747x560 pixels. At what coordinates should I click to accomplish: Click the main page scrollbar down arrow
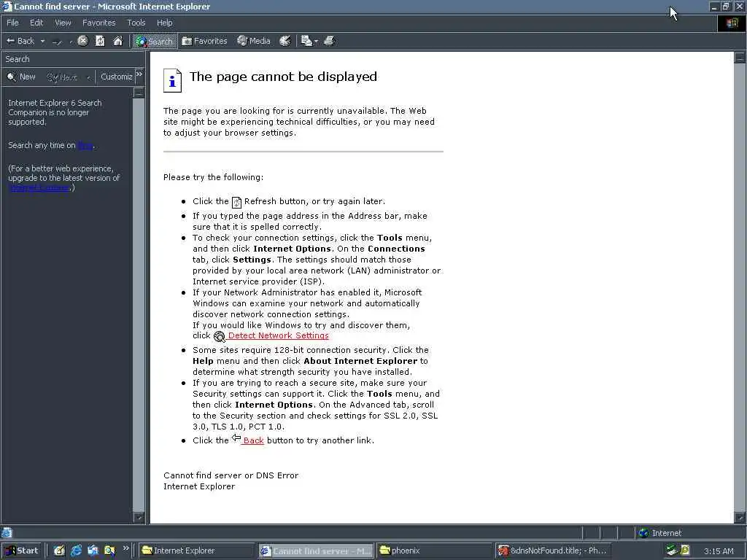(x=740, y=517)
